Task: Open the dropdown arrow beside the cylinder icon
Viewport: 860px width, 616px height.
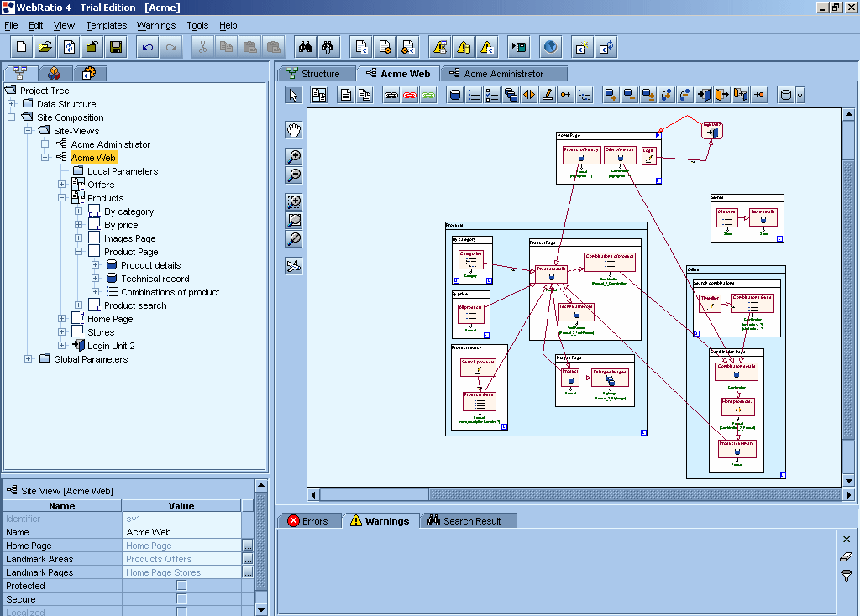Action: [x=800, y=96]
